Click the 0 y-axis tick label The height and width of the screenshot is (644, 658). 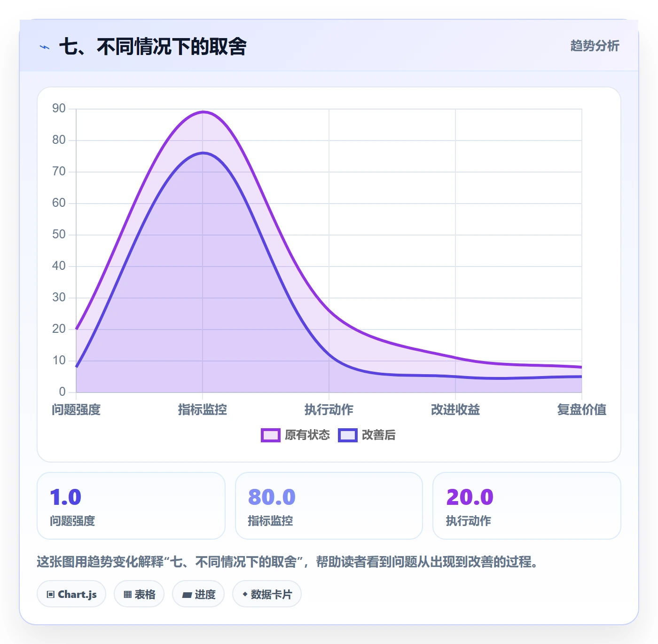point(62,392)
